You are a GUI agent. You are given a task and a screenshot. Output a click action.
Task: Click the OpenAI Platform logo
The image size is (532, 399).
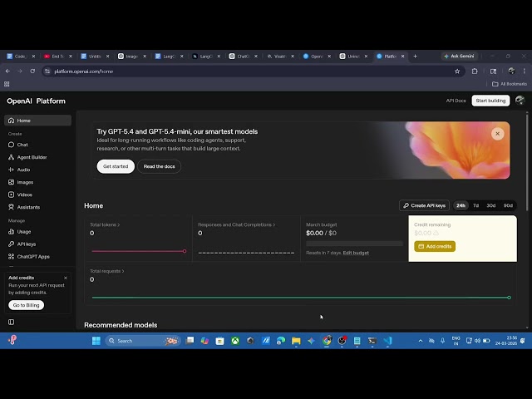[x=36, y=101]
